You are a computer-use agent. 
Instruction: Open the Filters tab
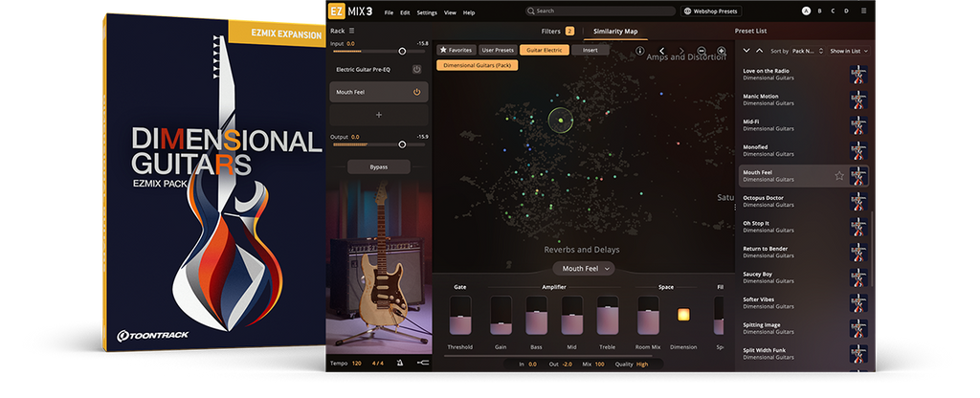tap(558, 31)
